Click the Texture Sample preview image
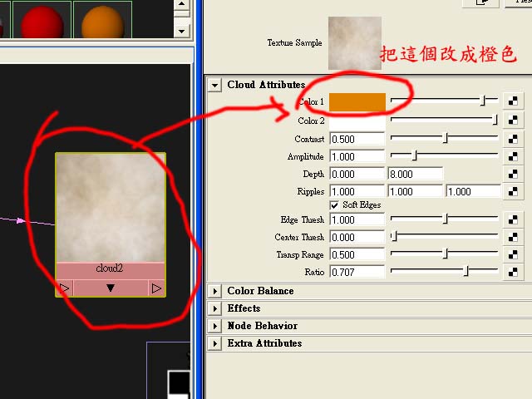Image resolution: width=532 pixels, height=399 pixels. (x=355, y=43)
